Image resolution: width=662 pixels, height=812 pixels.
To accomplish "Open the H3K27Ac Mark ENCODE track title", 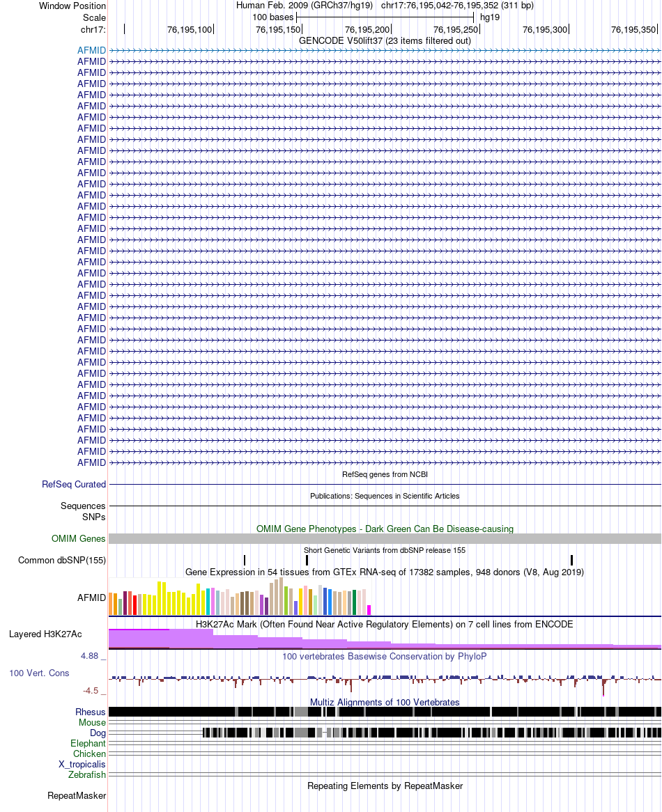I will tap(385, 624).
